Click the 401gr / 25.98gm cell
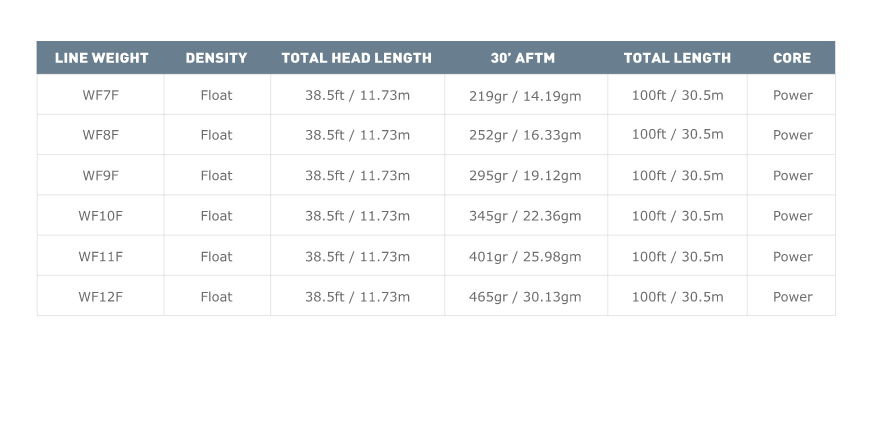 coord(525,257)
